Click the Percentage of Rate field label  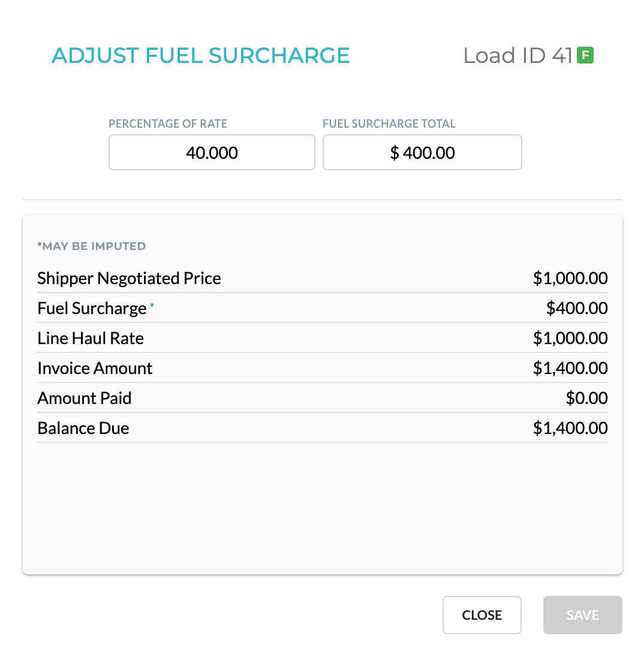[x=168, y=124]
